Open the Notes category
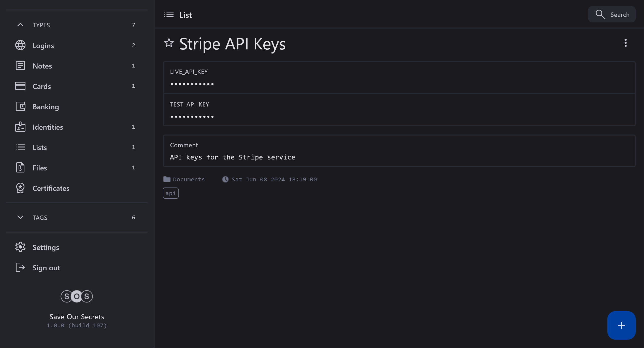The width and height of the screenshot is (644, 348). [x=42, y=66]
